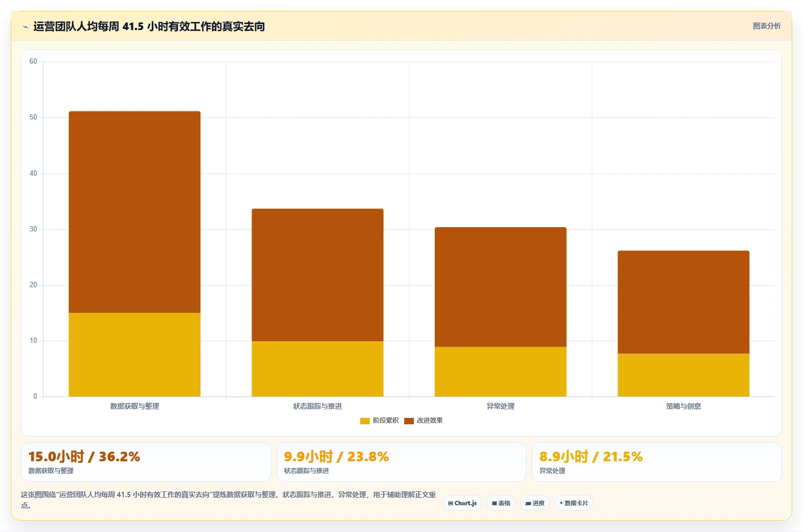Viewport: 803px width, 532px height.
Task: Select the Chart.js tag chip
Action: [462, 503]
